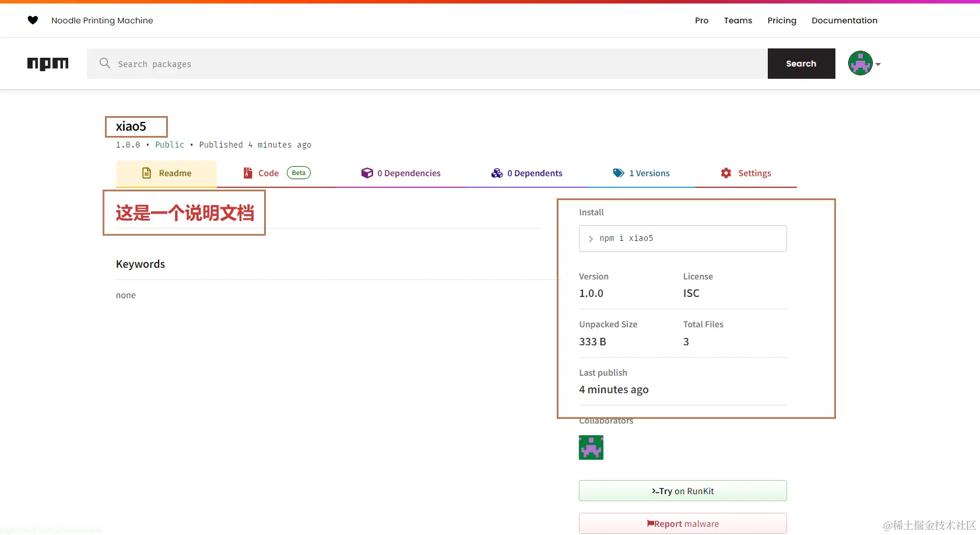Click the Dependents cubes icon

[x=497, y=173]
